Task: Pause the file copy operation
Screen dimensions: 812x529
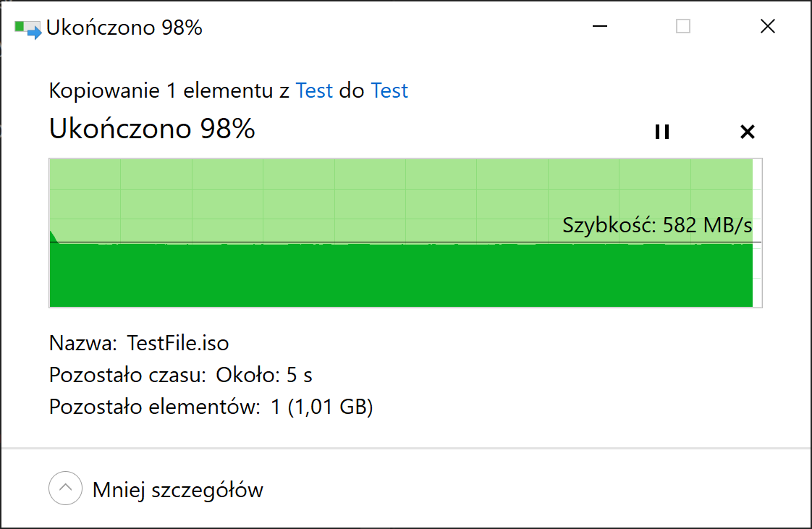Action: click(x=661, y=132)
